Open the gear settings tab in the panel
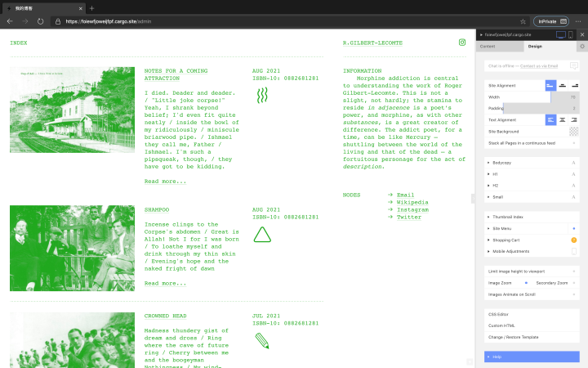 click(x=582, y=46)
